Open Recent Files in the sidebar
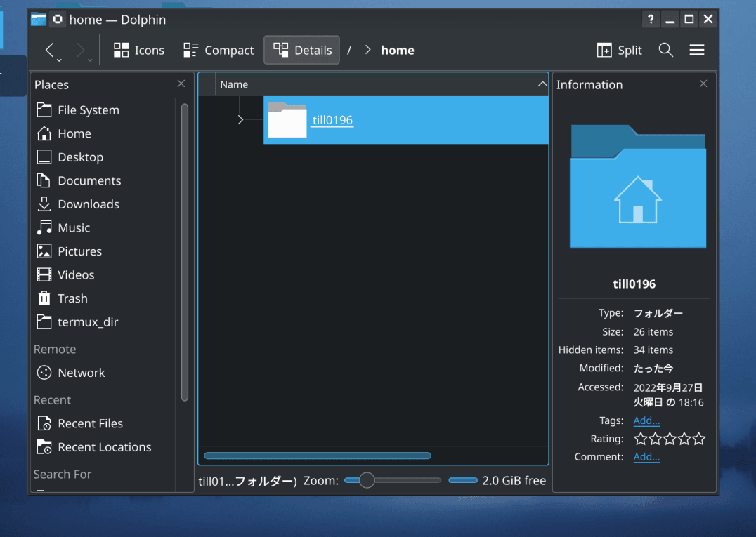The height and width of the screenshot is (537, 756). click(x=90, y=423)
